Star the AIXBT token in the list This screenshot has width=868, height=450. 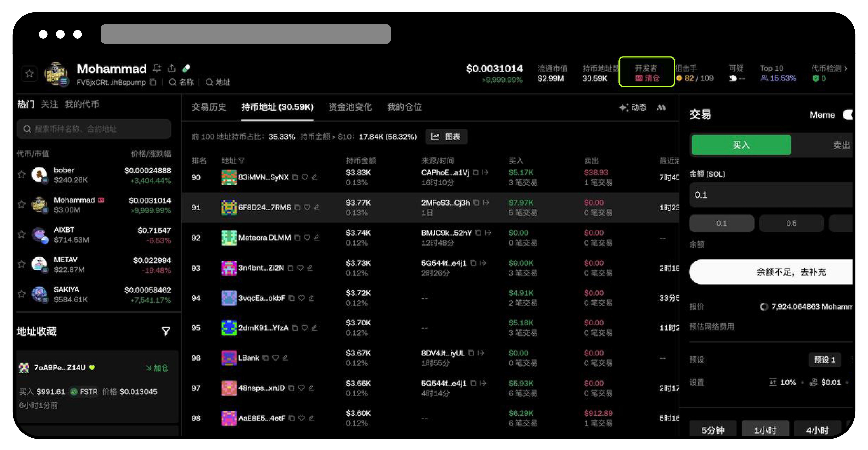tap(22, 234)
